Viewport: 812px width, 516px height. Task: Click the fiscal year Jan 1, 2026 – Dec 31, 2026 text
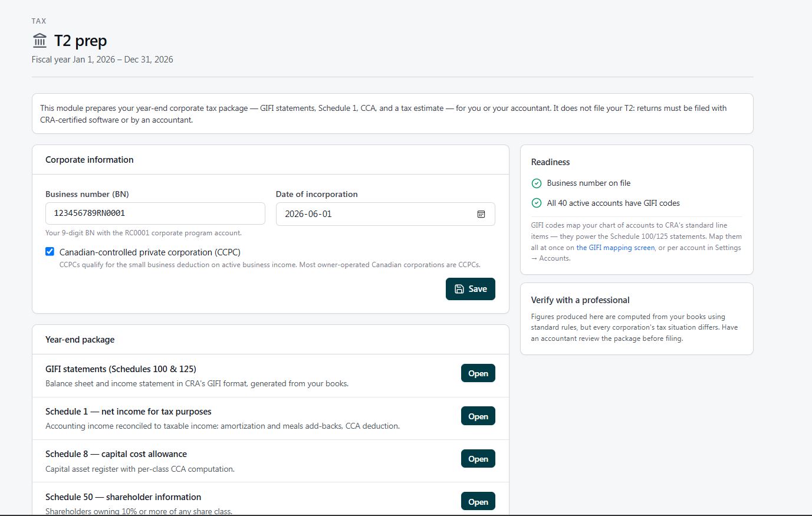tap(103, 60)
